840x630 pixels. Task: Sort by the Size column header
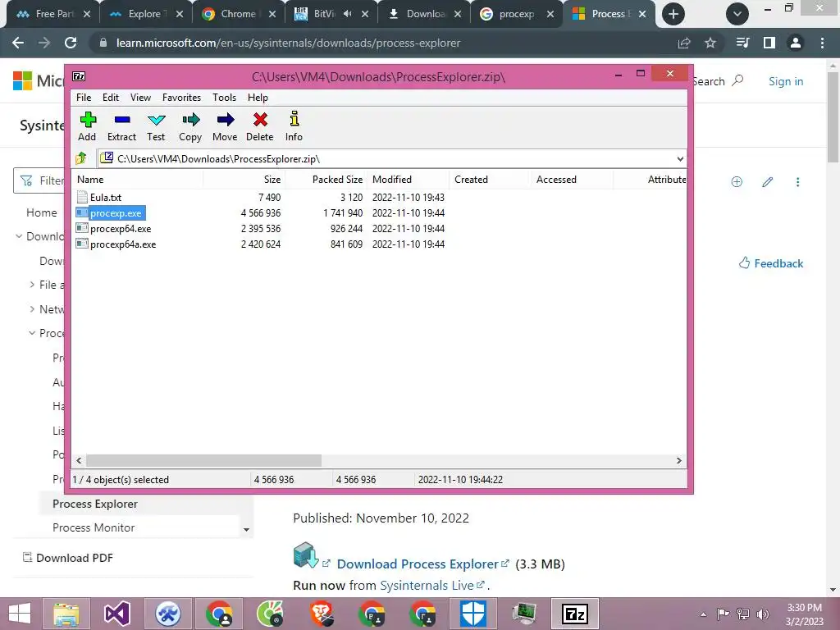click(244, 180)
